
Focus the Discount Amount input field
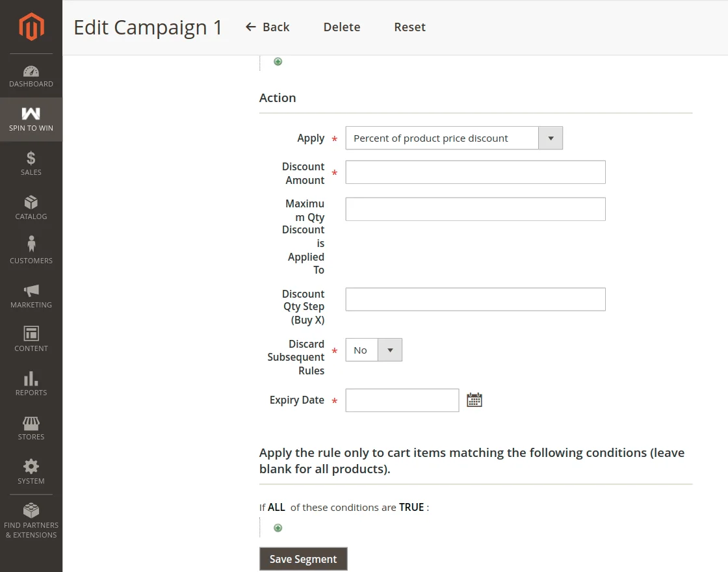click(475, 172)
